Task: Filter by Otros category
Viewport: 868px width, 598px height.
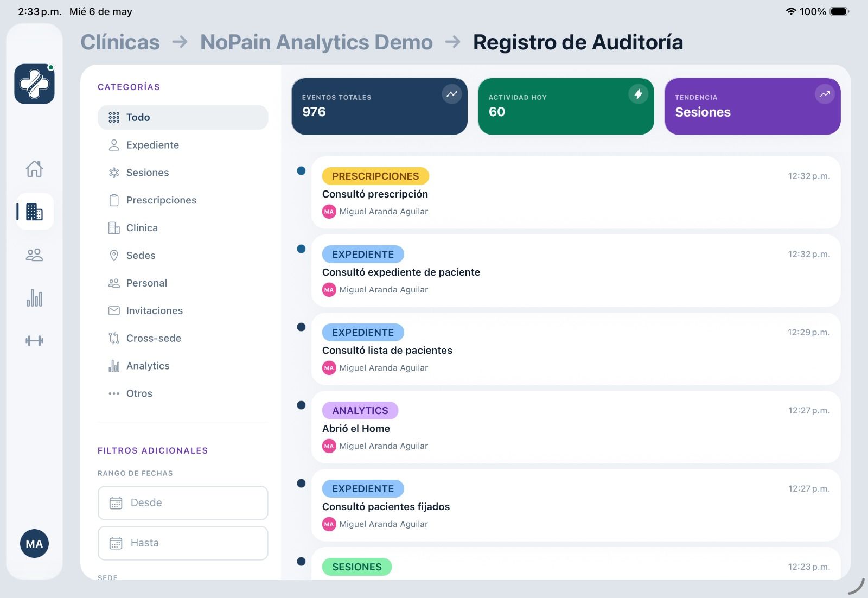Action: coord(183,394)
